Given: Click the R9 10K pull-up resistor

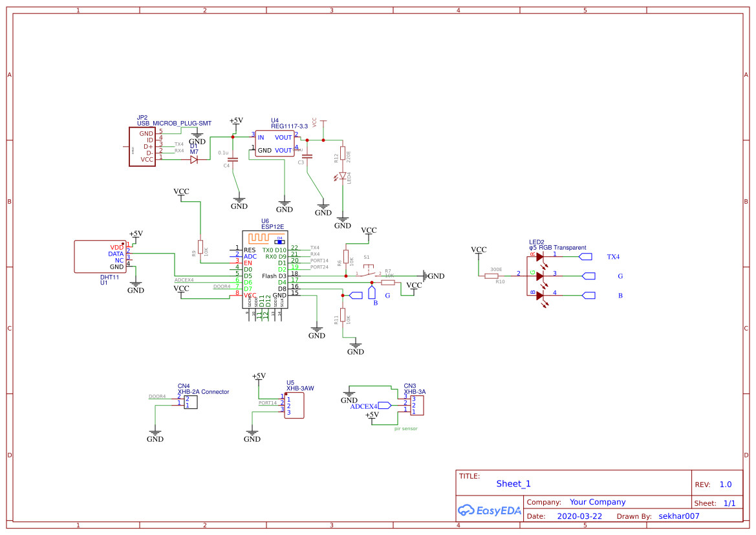Looking at the screenshot, I should point(200,248).
